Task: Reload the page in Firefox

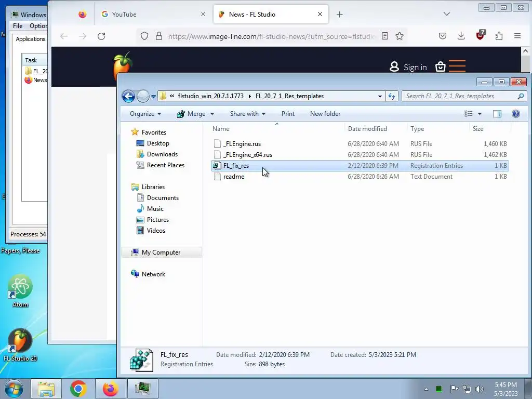Action: (x=101, y=36)
